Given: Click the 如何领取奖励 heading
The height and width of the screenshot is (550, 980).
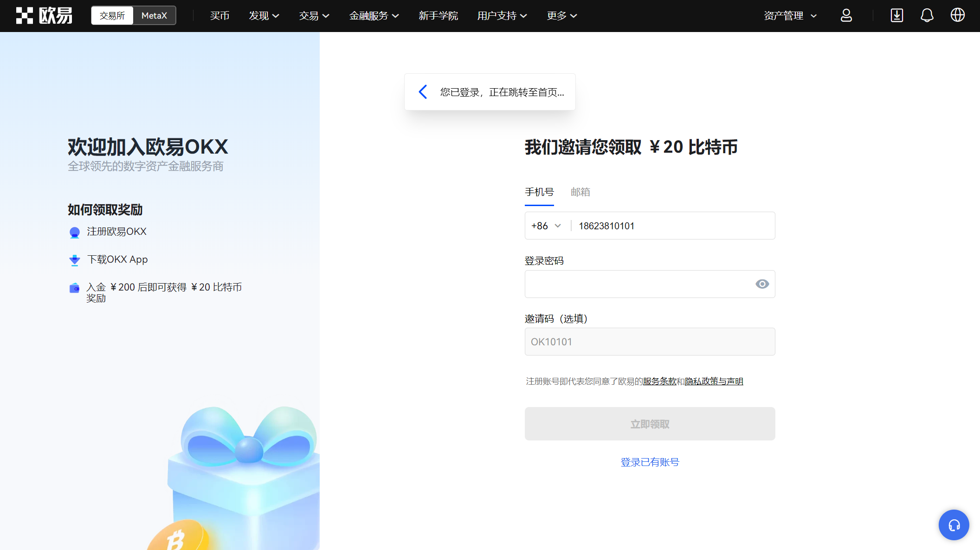Looking at the screenshot, I should [x=105, y=210].
